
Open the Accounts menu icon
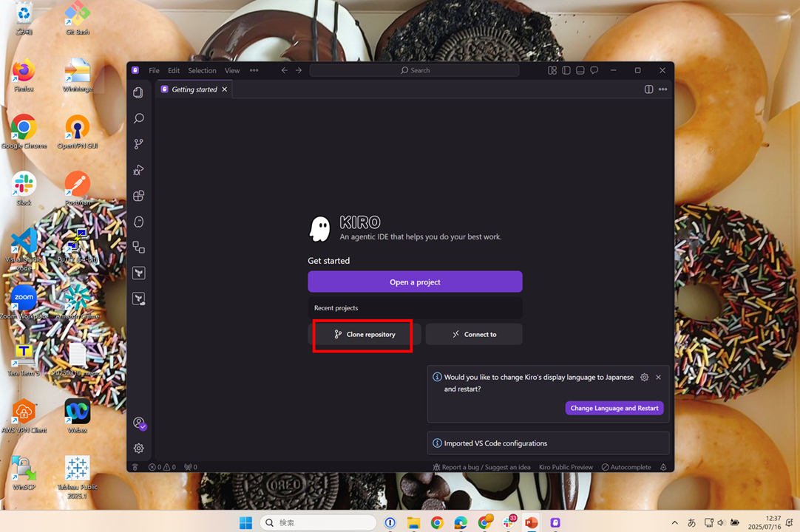(x=139, y=423)
